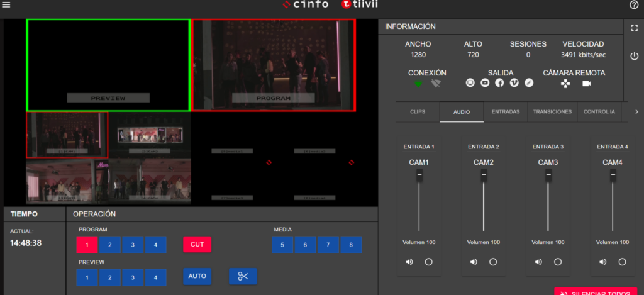Select YouTube output icon
Viewport: 644px width, 295px height.
pos(485,83)
